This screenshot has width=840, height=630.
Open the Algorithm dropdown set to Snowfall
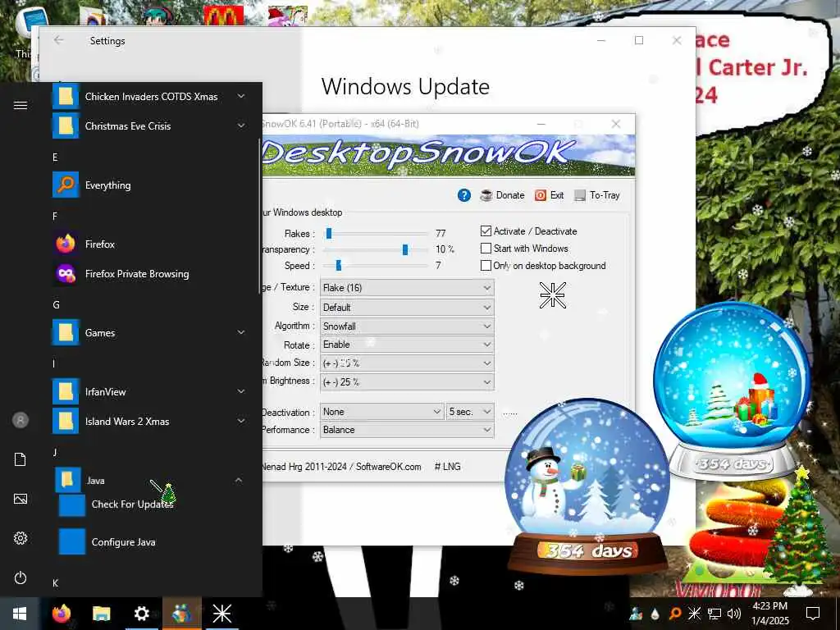[407, 326]
